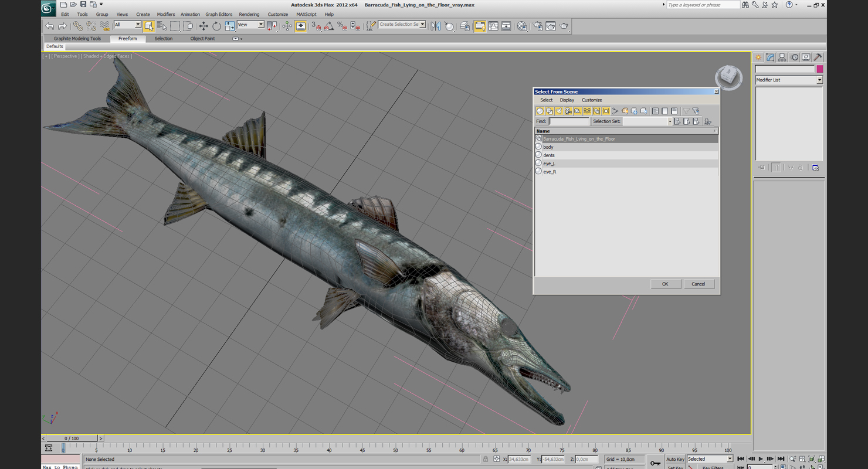Activate the Unlink Selection tool
Viewport: 868px width, 469px height.
(x=91, y=26)
